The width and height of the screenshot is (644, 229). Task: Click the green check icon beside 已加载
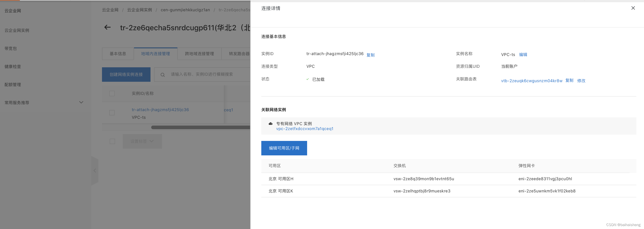(308, 79)
